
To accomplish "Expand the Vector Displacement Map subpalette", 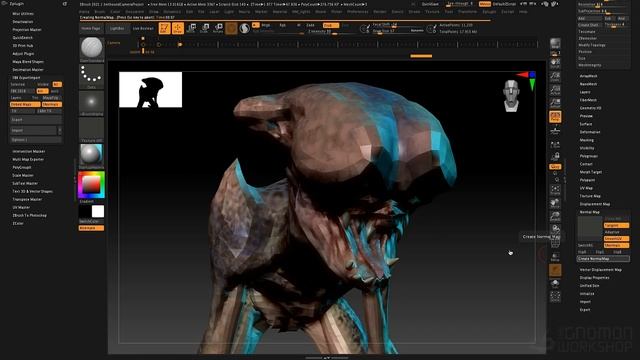I will (600, 270).
